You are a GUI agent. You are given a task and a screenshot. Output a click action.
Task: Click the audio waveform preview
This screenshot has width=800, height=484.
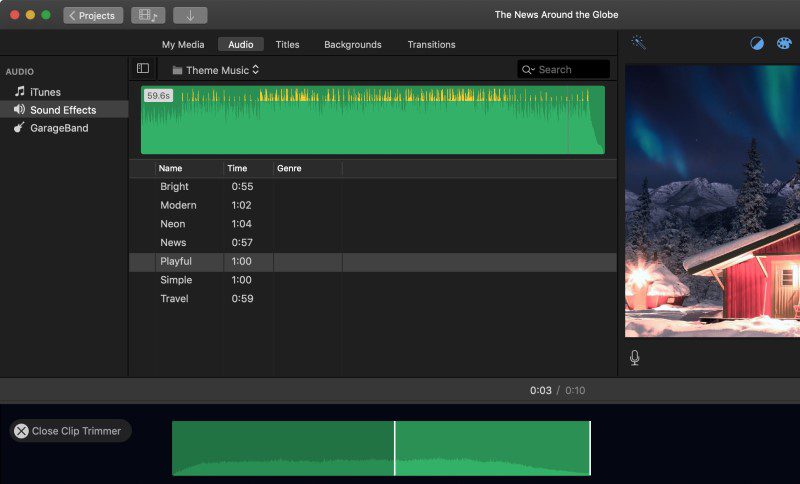[373, 120]
